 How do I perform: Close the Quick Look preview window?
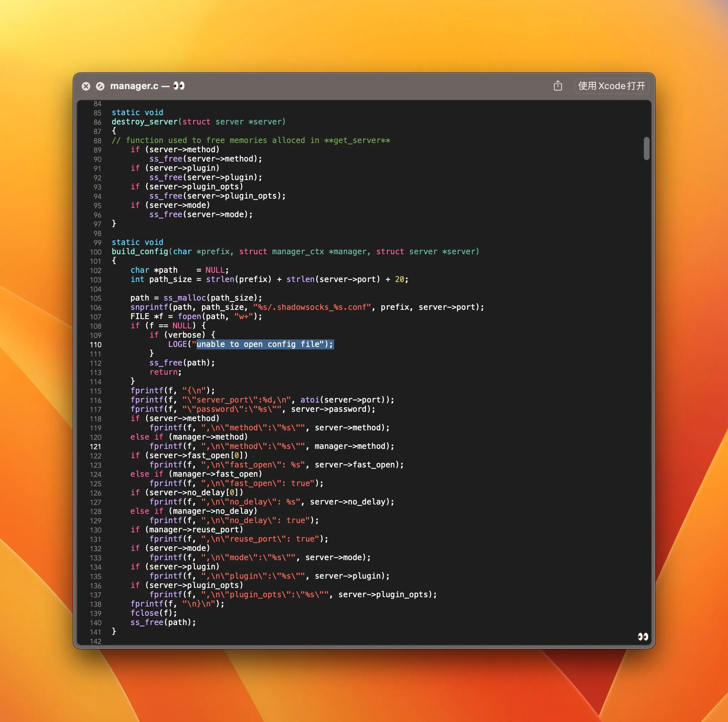coord(86,86)
